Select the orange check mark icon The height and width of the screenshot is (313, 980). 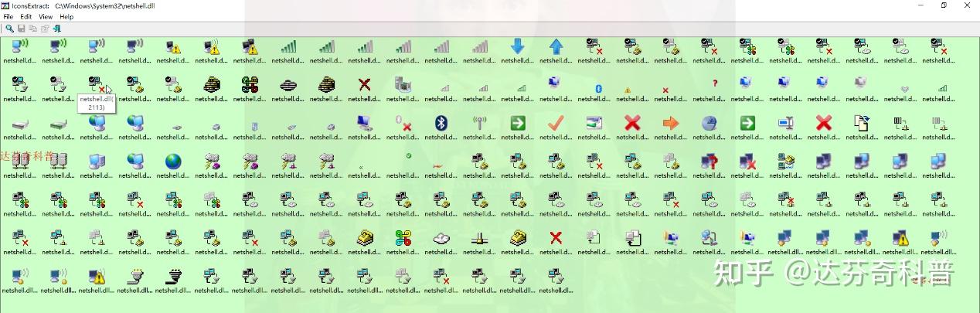coord(556,123)
